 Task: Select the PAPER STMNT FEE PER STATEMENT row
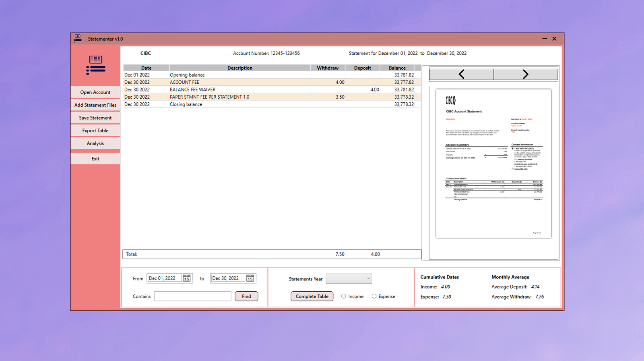pyautogui.click(x=272, y=97)
